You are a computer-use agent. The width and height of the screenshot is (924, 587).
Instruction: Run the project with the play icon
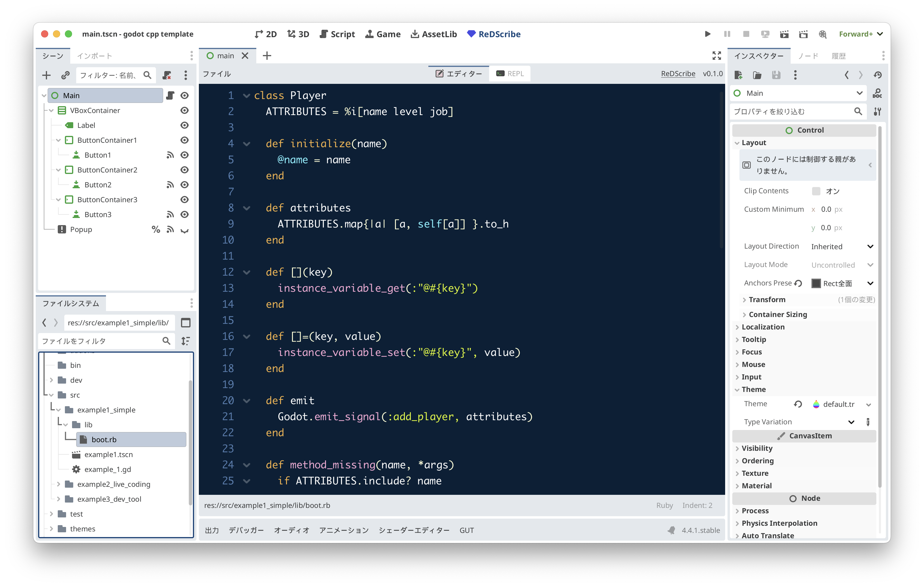tap(708, 34)
